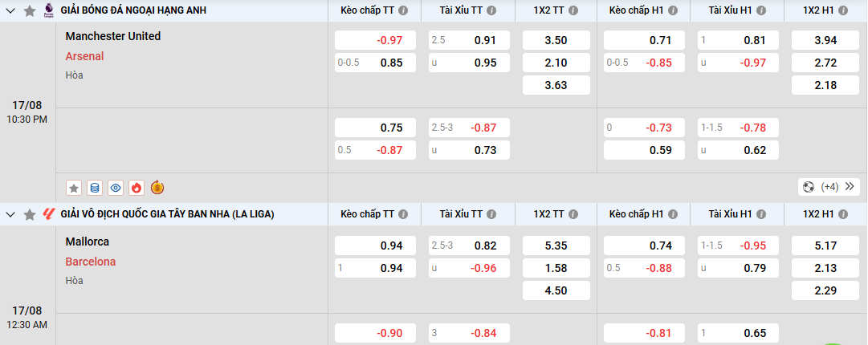Select first-half handicap odds 0.59
Screen dimensions: 868x345
644,150
